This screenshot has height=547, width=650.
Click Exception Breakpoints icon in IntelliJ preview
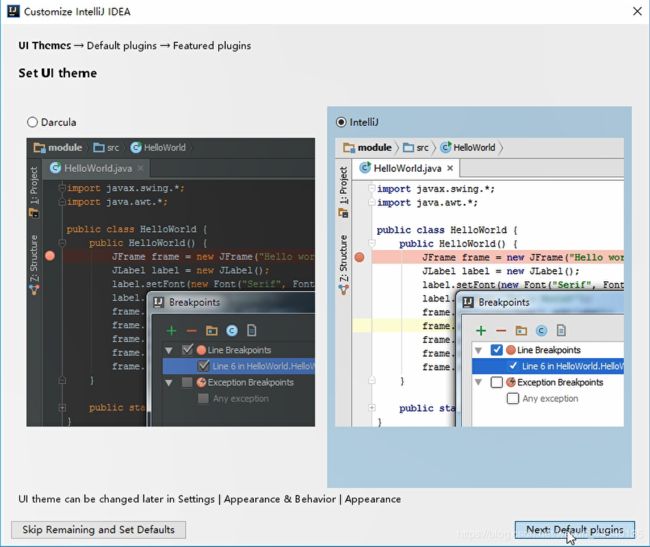(511, 382)
